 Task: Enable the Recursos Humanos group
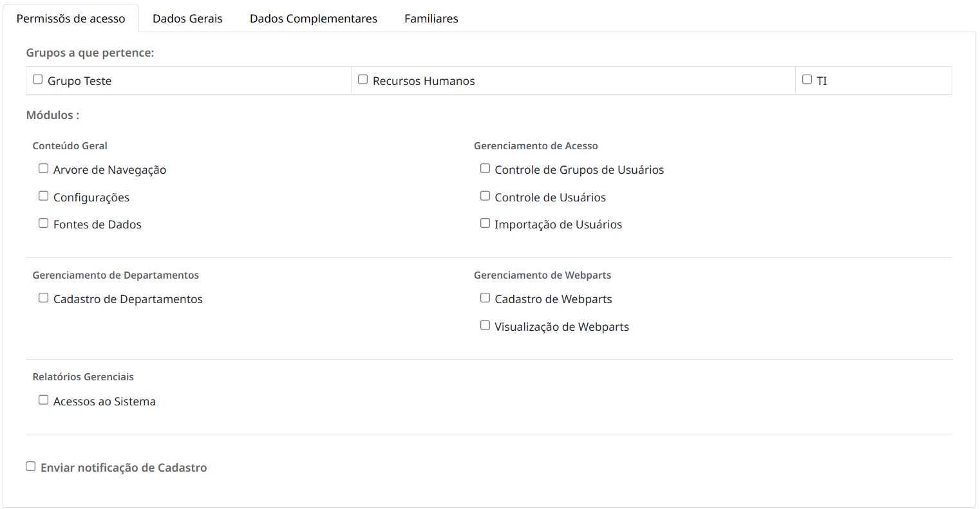tap(363, 80)
